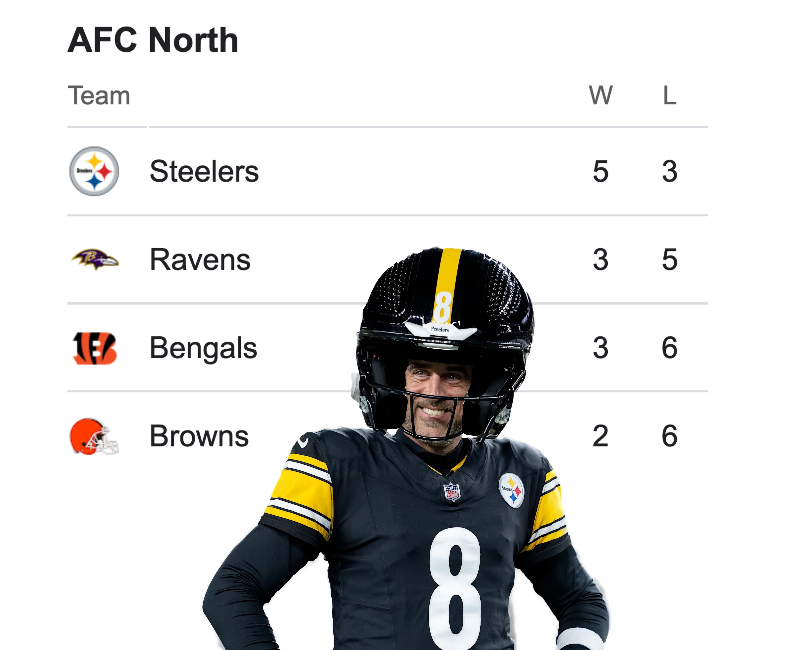Select the Browns team name
The height and width of the screenshot is (650, 812).
pyautogui.click(x=199, y=436)
